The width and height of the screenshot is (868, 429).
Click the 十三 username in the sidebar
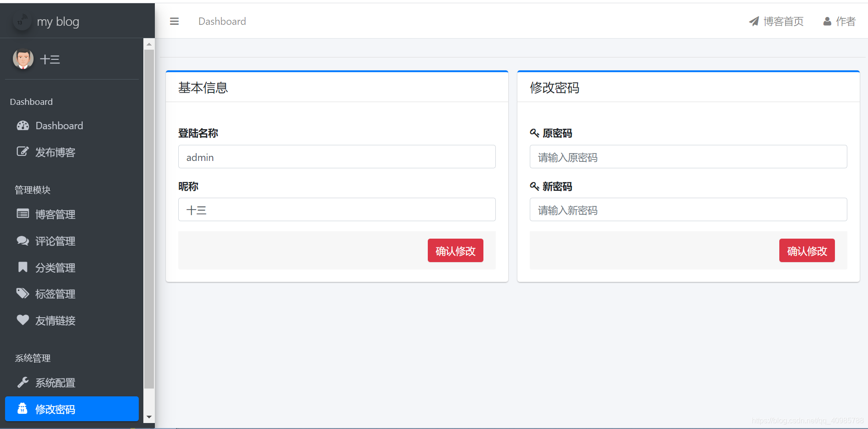(x=50, y=59)
